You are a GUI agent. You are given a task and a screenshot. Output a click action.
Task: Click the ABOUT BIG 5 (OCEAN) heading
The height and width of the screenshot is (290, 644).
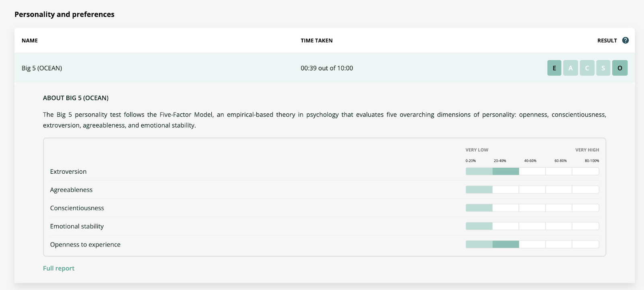76,98
